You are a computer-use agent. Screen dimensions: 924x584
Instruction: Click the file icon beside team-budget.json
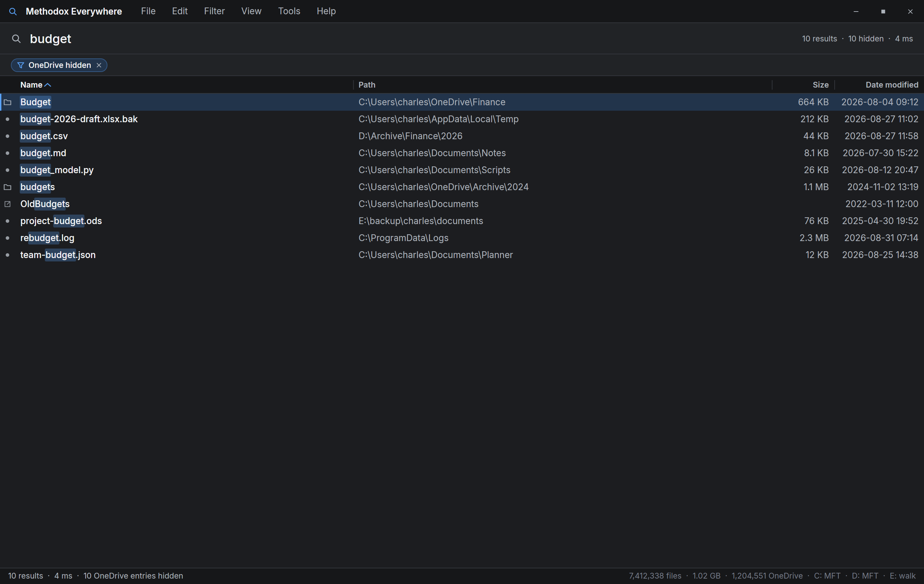[x=7, y=255]
